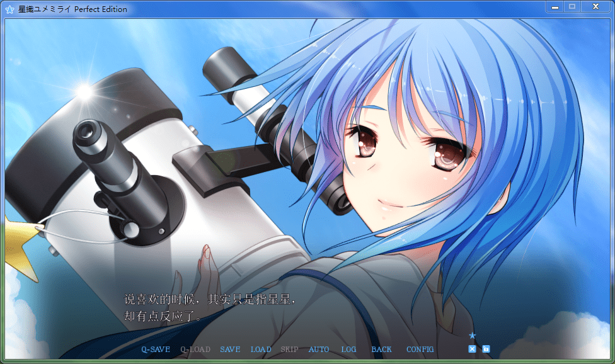
Task: Open the LOG backlog history
Action: tap(348, 350)
